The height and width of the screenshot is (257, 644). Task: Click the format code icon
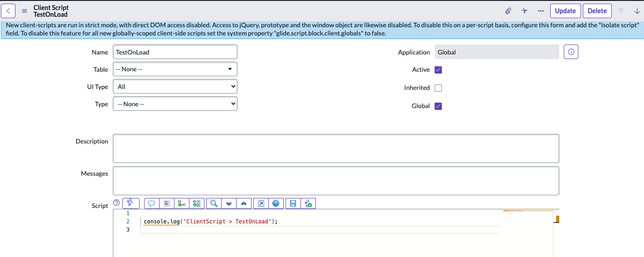(x=167, y=203)
